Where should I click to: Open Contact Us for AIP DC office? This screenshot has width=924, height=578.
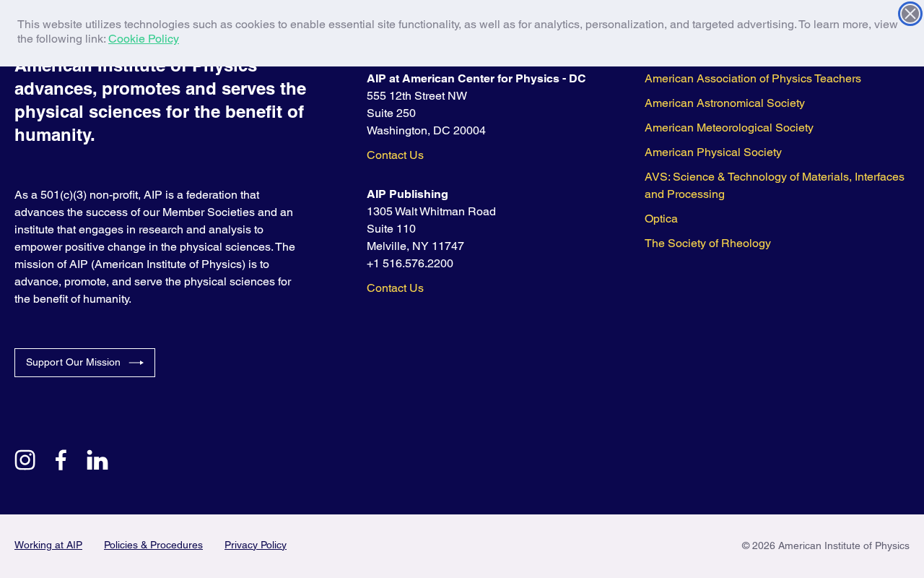click(x=395, y=155)
